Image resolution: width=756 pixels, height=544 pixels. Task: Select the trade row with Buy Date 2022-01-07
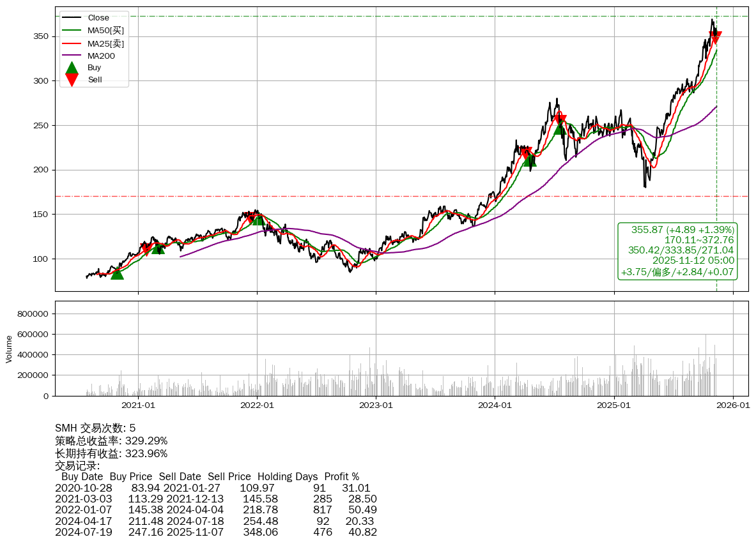(x=215, y=510)
